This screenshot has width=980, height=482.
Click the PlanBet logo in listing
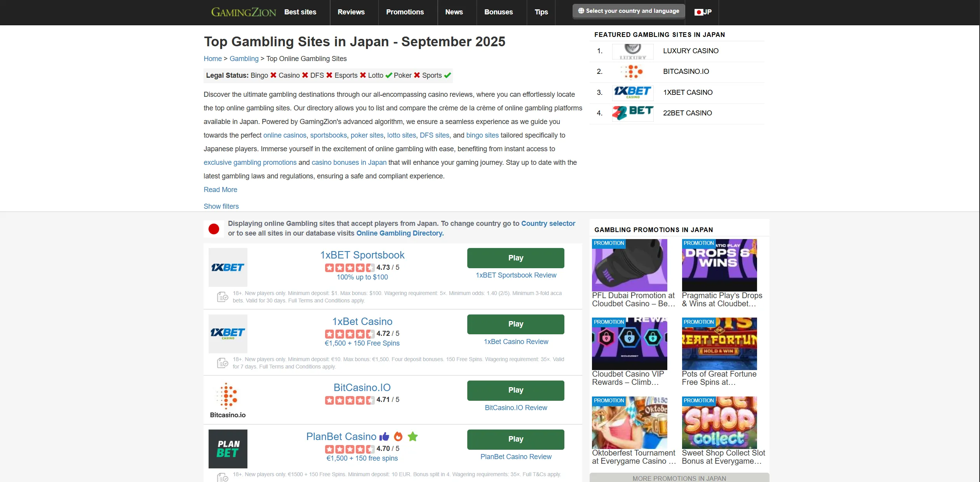coord(228,449)
